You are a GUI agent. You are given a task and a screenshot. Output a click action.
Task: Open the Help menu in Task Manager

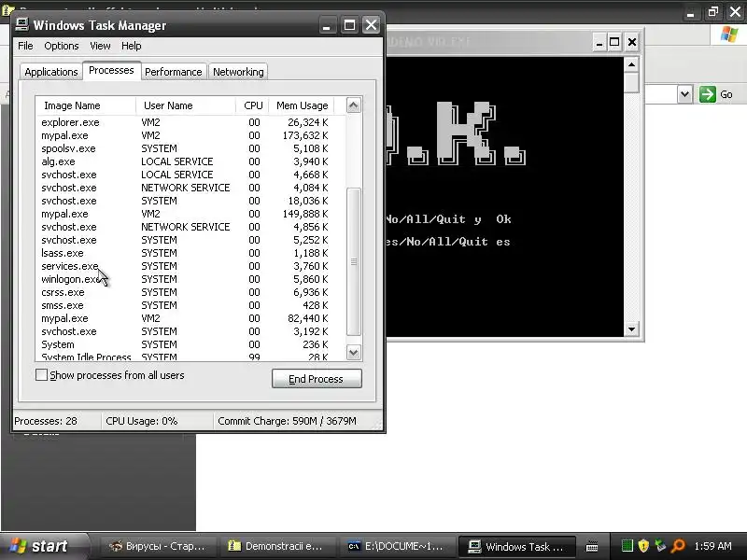[x=131, y=46]
